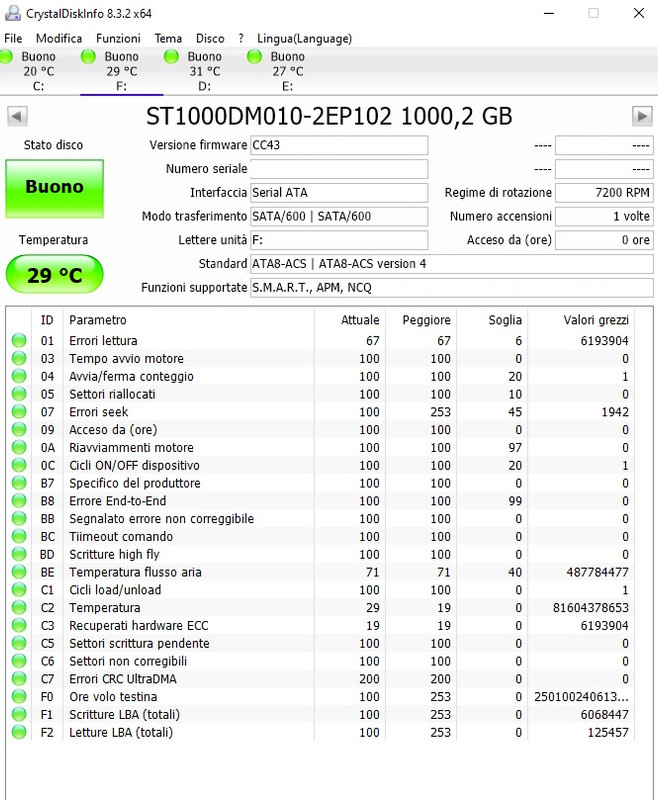Click green status dot for row C2 Temperatura
658x800 pixels.
(x=19, y=608)
